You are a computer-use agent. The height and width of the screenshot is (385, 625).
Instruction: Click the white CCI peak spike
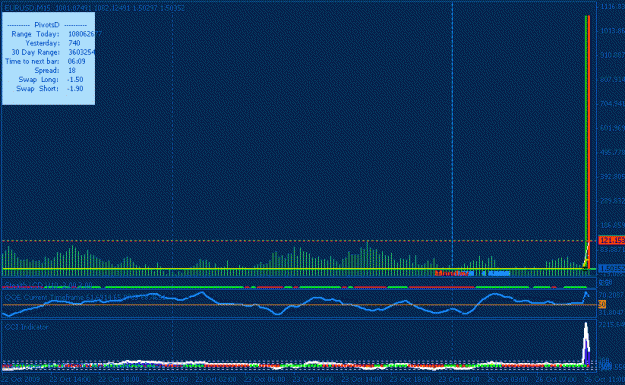586,343
